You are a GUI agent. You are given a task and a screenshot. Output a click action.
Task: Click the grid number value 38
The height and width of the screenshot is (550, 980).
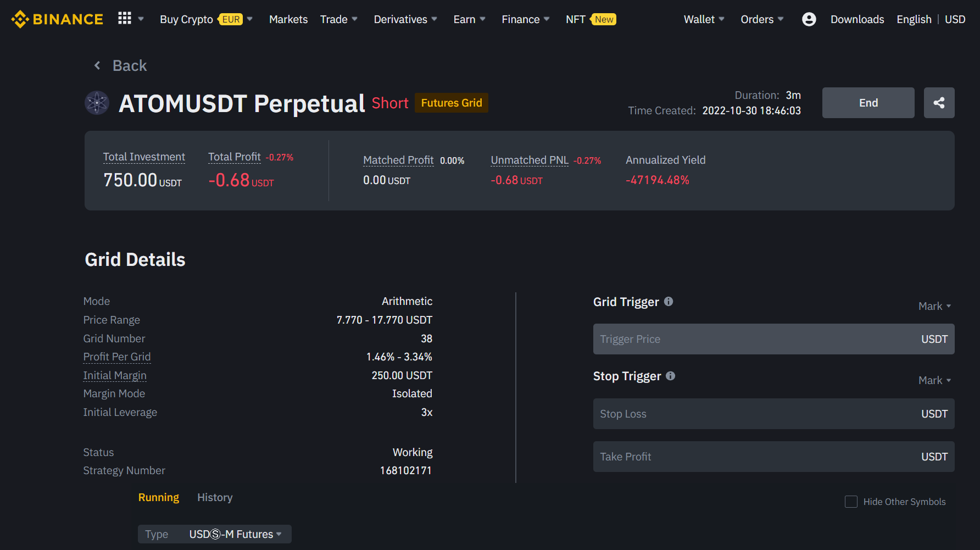(427, 338)
